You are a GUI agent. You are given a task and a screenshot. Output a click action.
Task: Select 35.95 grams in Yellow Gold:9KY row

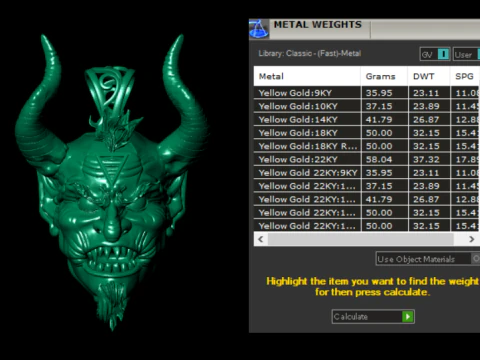385,93
